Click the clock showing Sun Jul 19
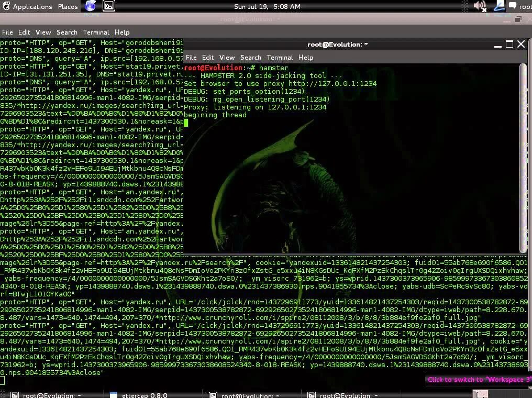This screenshot has height=398, width=532. 267,7
